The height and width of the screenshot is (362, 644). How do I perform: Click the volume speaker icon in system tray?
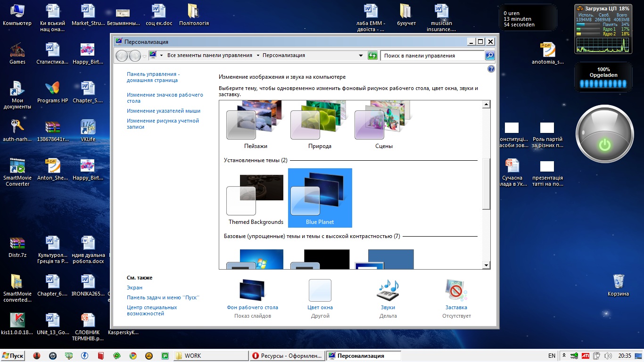point(607,356)
